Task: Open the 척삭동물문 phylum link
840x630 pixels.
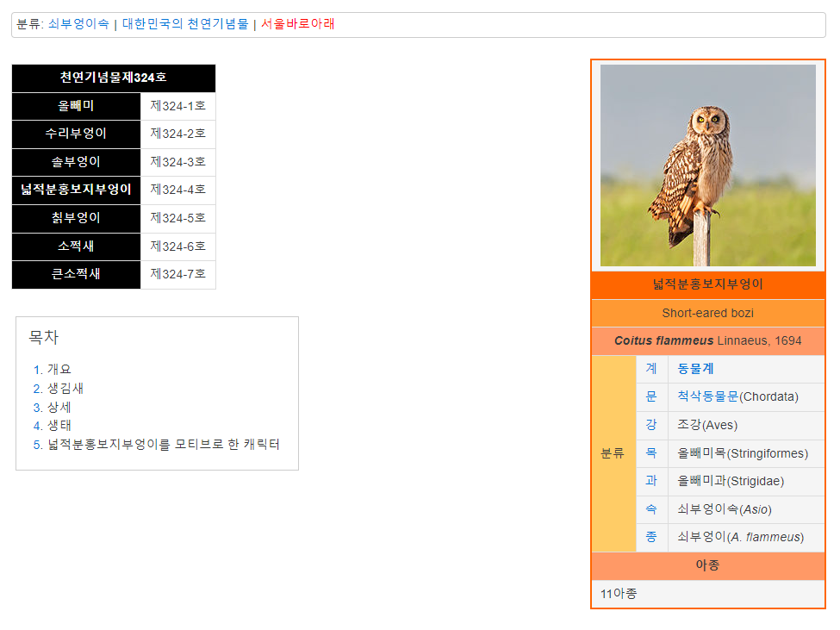Action: pos(708,397)
